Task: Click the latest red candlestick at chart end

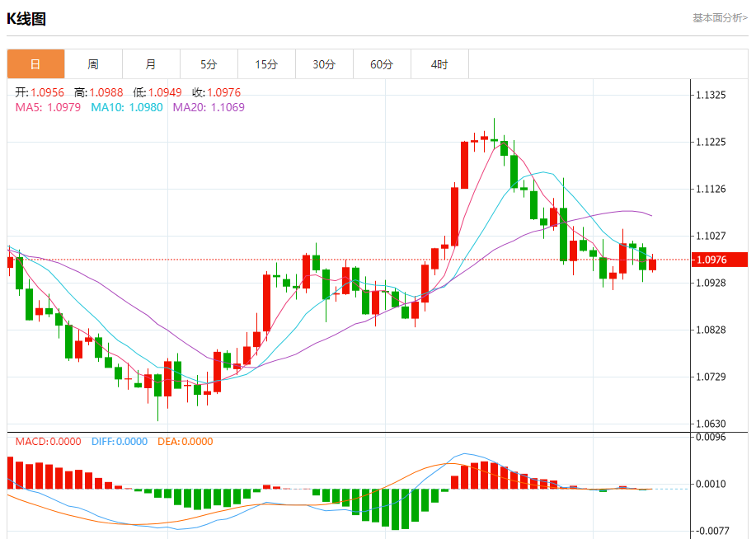Action: (x=652, y=264)
